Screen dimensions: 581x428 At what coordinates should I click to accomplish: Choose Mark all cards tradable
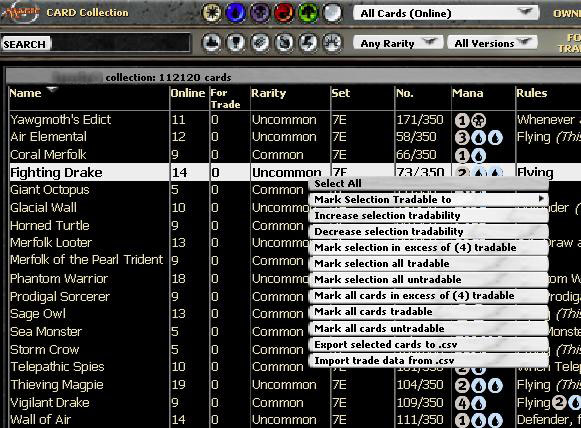click(x=428, y=312)
